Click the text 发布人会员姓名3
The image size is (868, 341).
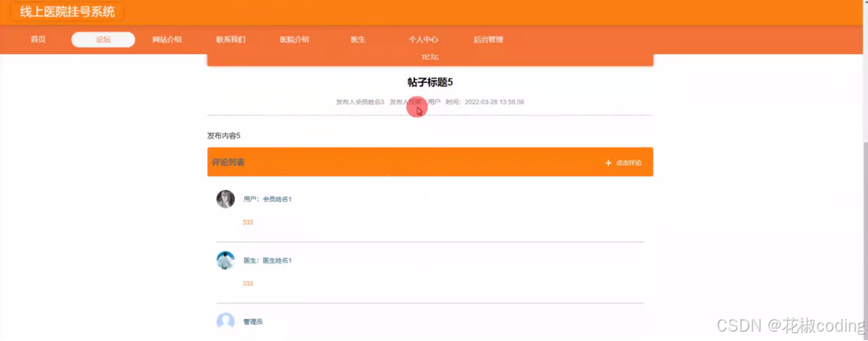pos(359,102)
